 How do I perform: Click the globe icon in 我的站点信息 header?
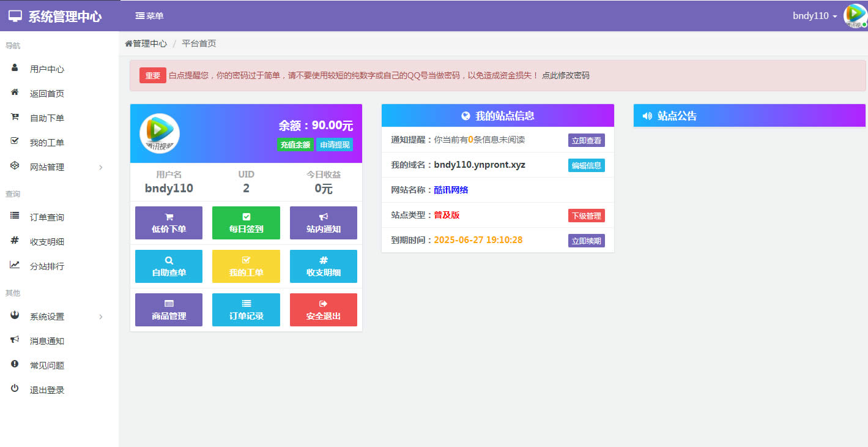pos(466,116)
